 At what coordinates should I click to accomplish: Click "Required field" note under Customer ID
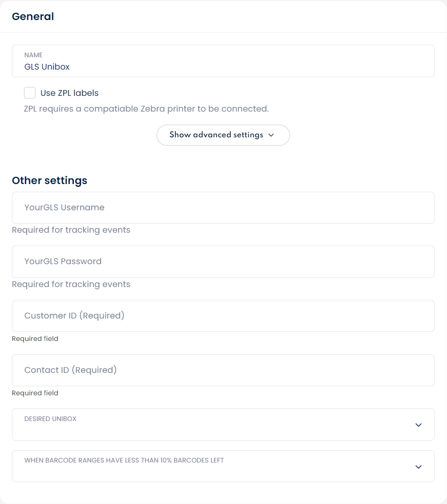35,339
